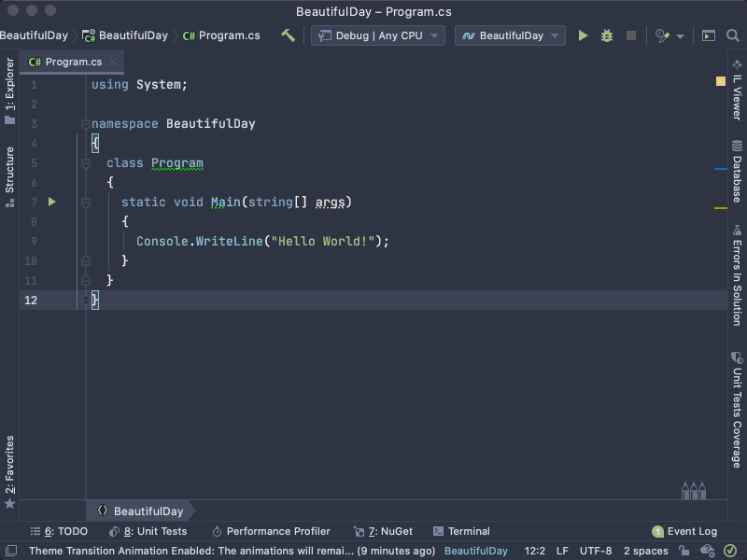Show Errors In Solution panel
The height and width of the screenshot is (560, 747).
click(x=737, y=275)
